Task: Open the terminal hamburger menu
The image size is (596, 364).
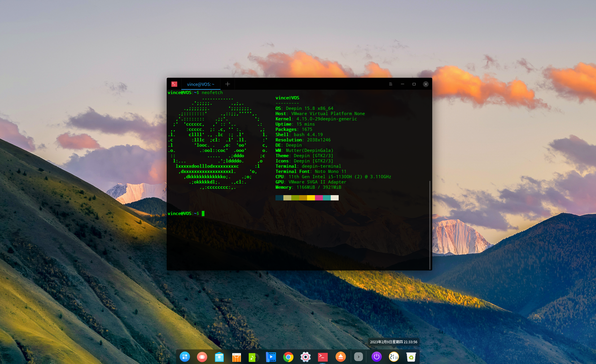Action: [x=390, y=84]
